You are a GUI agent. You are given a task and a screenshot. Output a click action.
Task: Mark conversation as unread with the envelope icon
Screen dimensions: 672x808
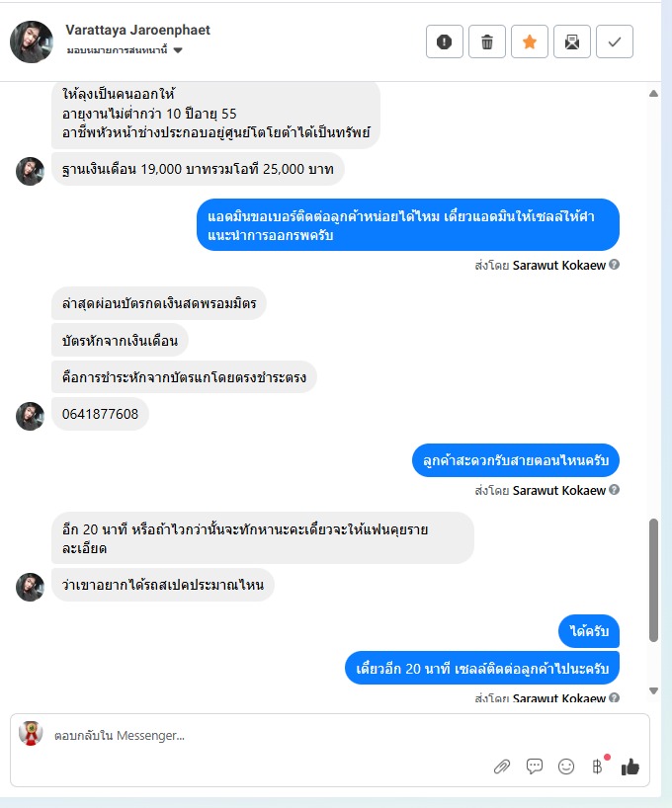coord(571,41)
